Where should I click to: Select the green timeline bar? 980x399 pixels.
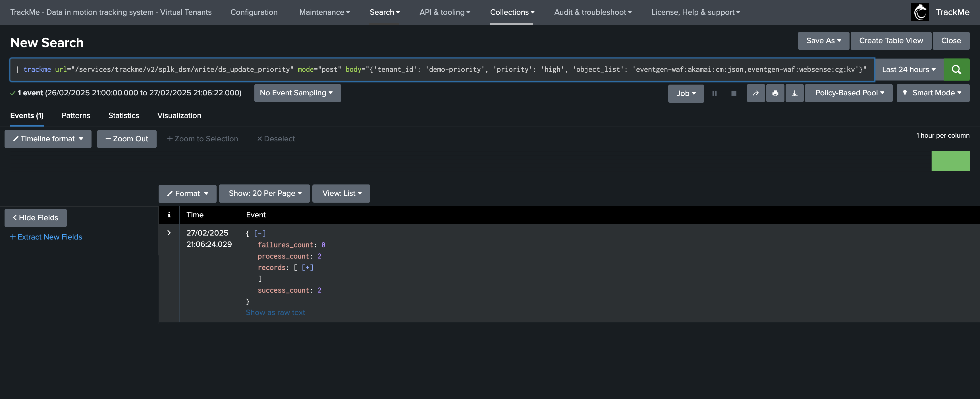point(950,161)
